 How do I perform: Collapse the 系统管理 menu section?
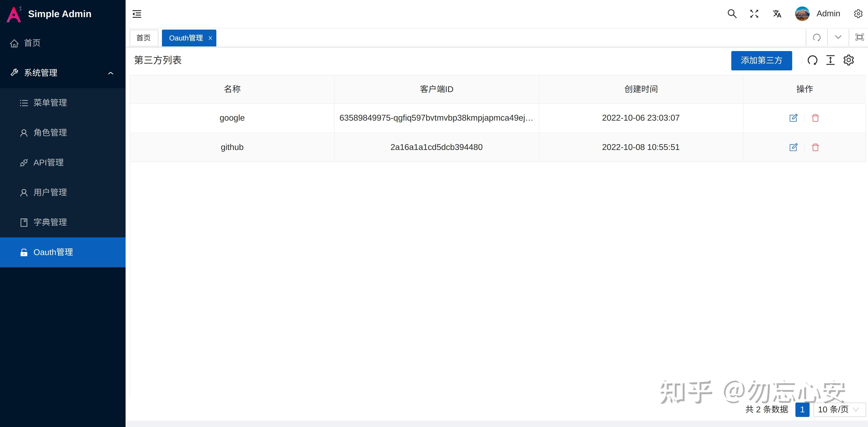tap(111, 73)
